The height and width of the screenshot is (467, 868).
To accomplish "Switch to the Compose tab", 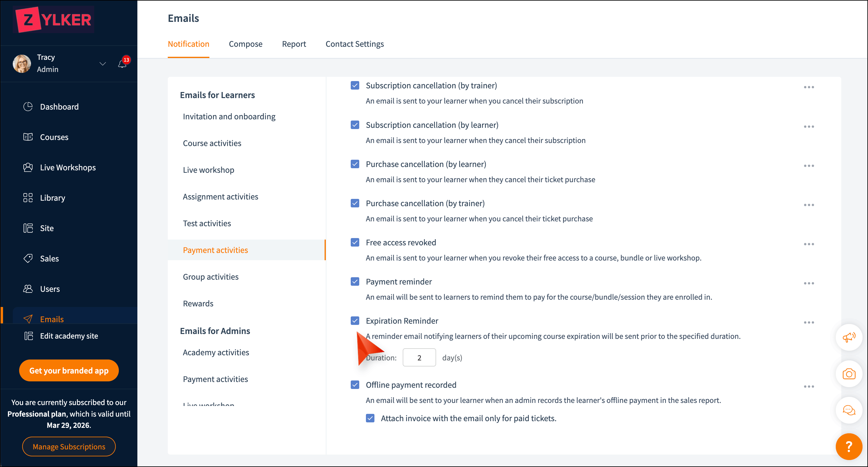I will coord(245,44).
